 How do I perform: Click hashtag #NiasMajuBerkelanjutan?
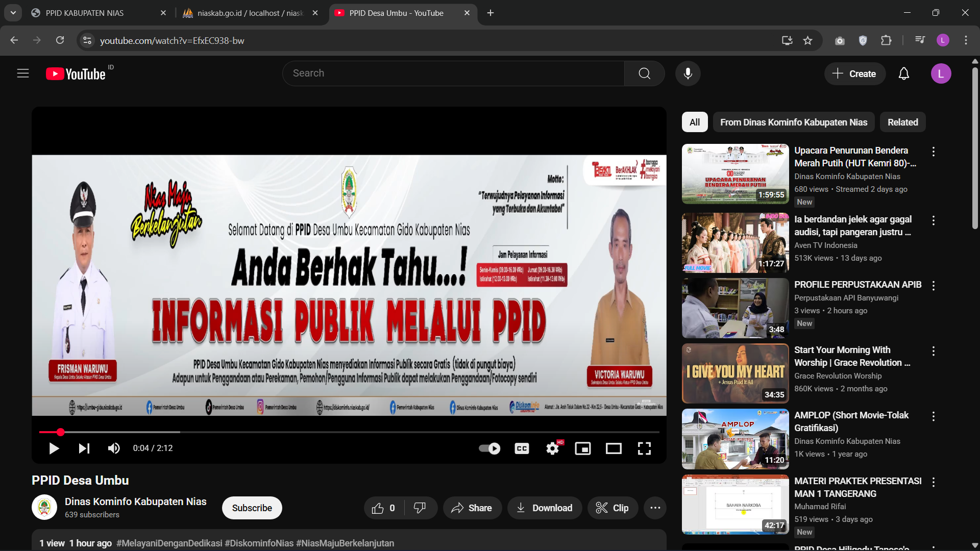[x=345, y=543]
